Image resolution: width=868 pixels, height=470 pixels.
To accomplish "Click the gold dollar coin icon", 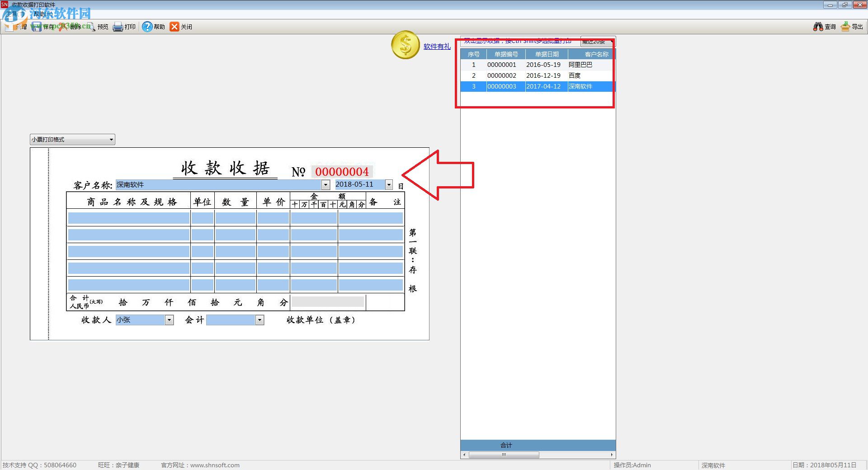I will [x=406, y=45].
